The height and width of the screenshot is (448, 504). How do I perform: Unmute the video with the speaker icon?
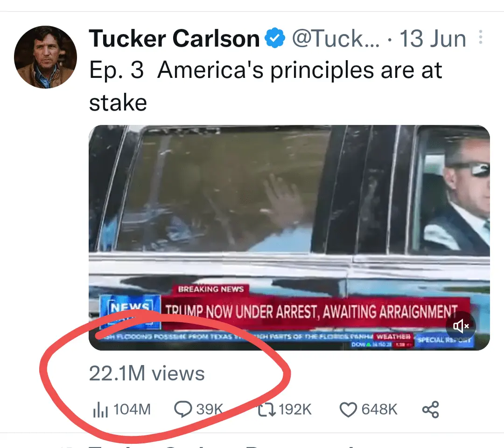[461, 326]
